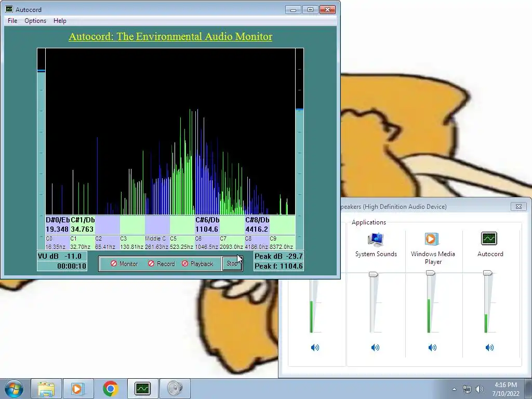Viewport: 532px width, 399px height.
Task: Click the C5 523.25hz frequency label
Action: click(182, 243)
